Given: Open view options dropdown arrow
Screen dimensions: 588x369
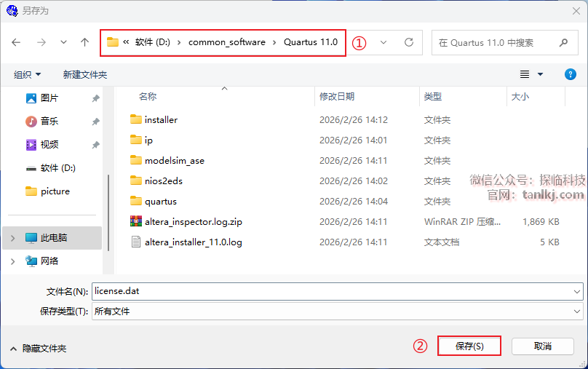Looking at the screenshot, I should coord(541,75).
